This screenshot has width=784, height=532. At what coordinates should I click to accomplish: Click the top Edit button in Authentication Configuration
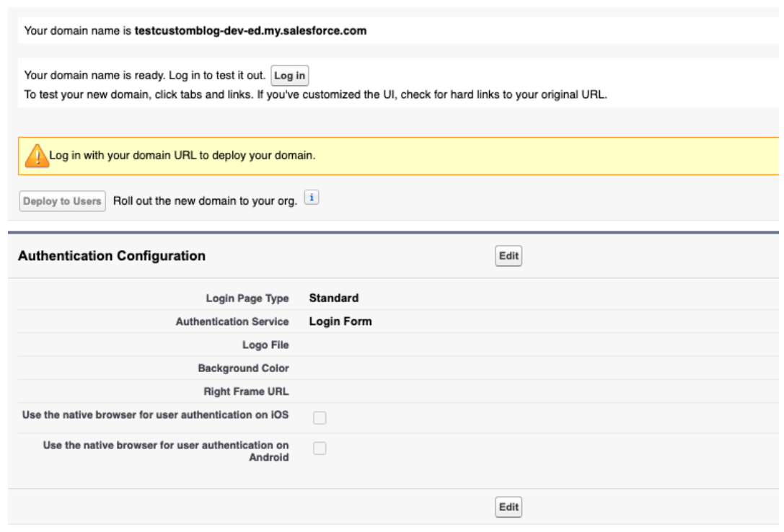coord(508,256)
